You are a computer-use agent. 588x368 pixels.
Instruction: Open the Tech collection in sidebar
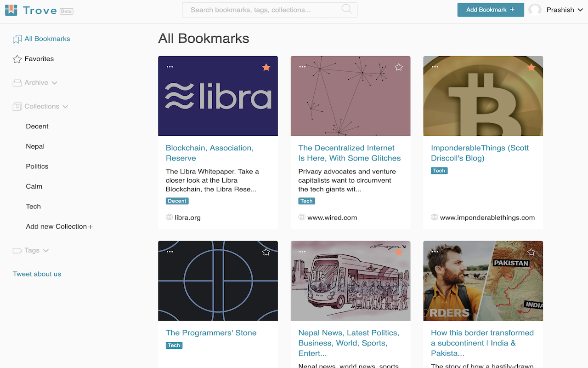click(34, 206)
